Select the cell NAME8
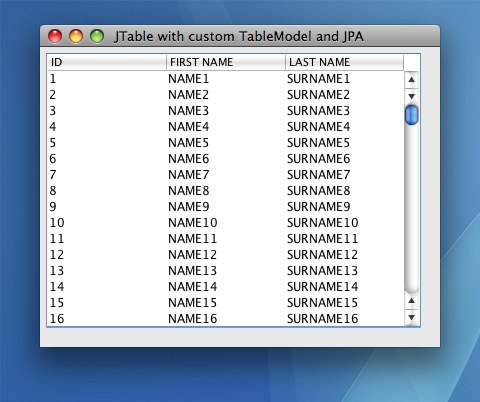 point(226,191)
